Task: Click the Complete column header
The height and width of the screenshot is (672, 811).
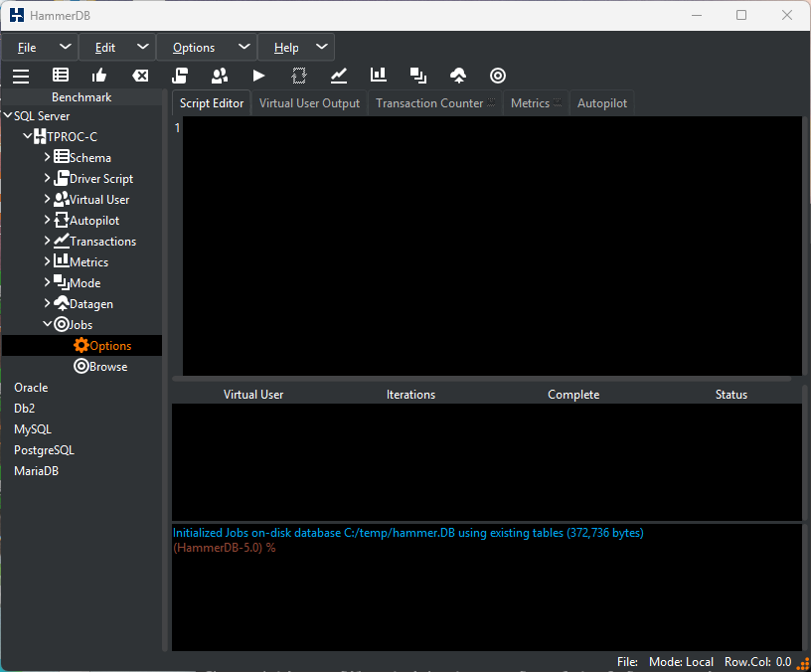Action: click(x=573, y=395)
